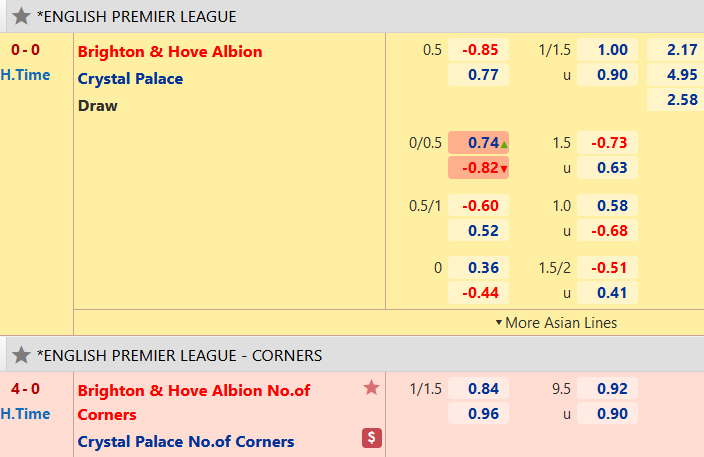This screenshot has height=457, width=704.
Task: Toggle the pink star beside Brighton corners
Action: pos(371,388)
